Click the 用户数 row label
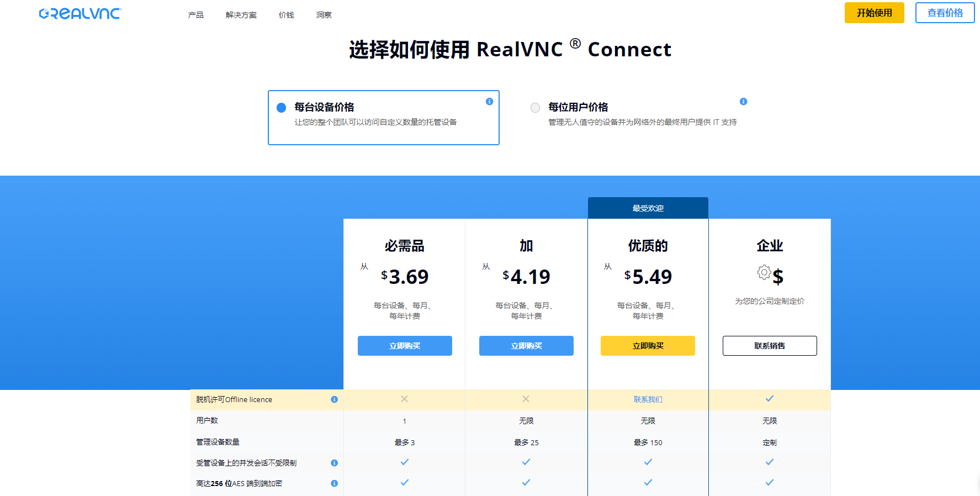 pos(207,420)
